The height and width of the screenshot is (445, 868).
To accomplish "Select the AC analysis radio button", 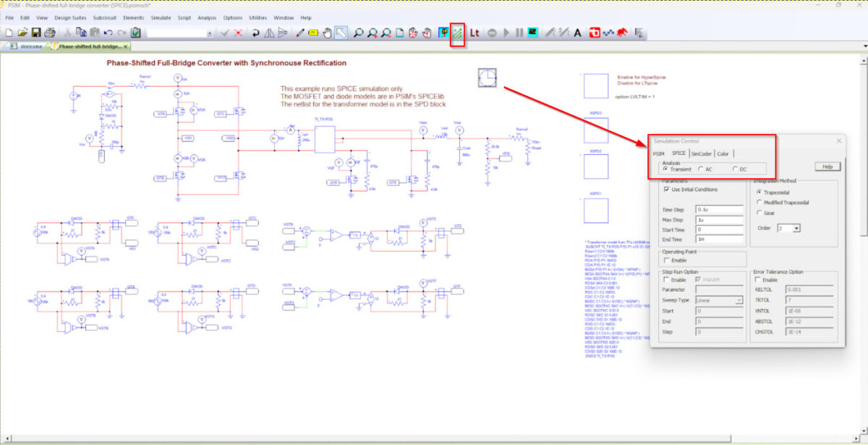I will tap(701, 169).
